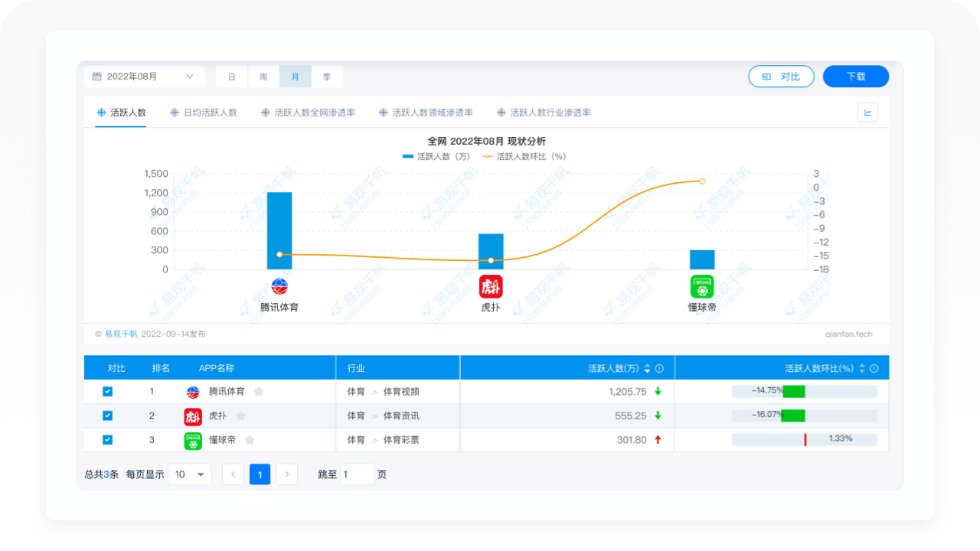Viewport: 980px width, 551px height.
Task: Open the per-page count dropdown showing 10
Action: click(x=190, y=474)
